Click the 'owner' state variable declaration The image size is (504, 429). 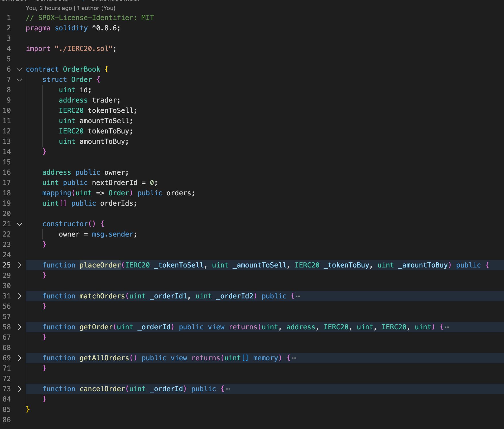click(x=115, y=172)
